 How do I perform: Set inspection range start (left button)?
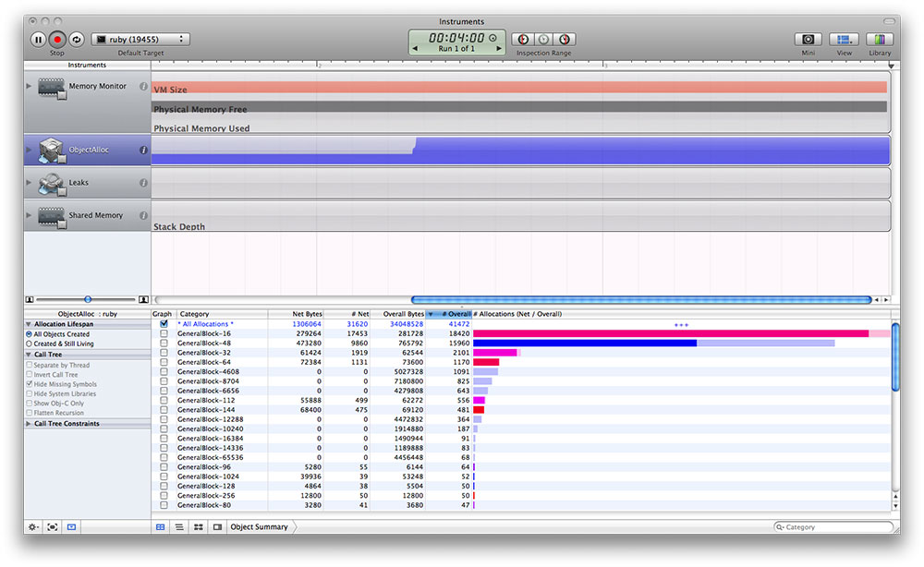[523, 40]
